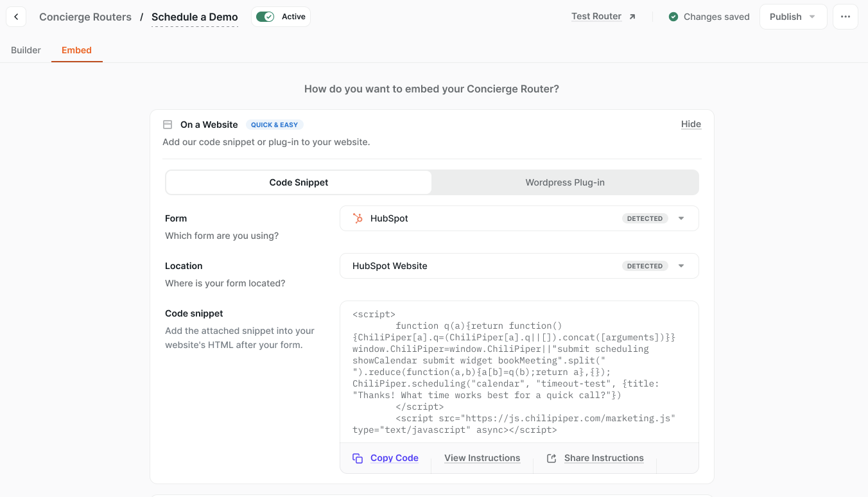Screen dimensions: 868x497
Task: Expand the Publish dropdown arrow
Action: 812,17
